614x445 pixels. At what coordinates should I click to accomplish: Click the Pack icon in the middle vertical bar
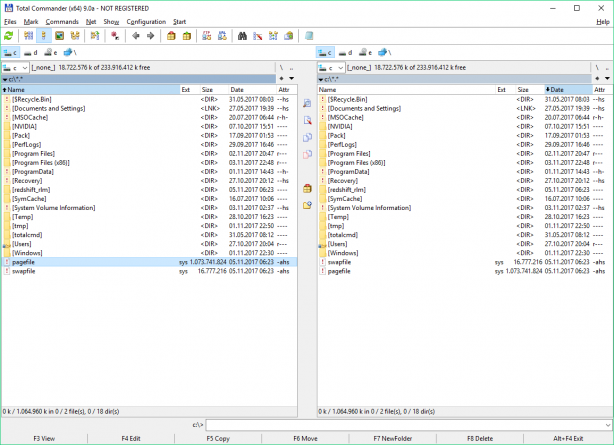[x=307, y=188]
